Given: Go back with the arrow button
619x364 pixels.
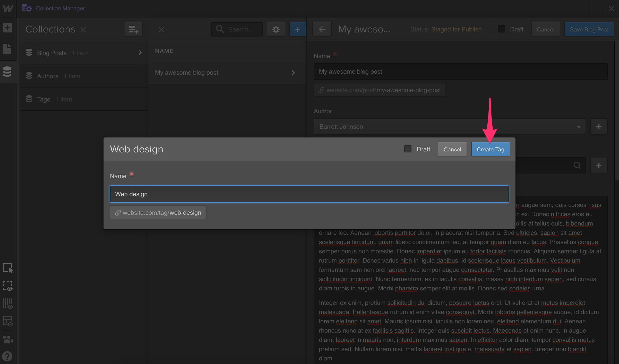Looking at the screenshot, I should coord(322,29).
